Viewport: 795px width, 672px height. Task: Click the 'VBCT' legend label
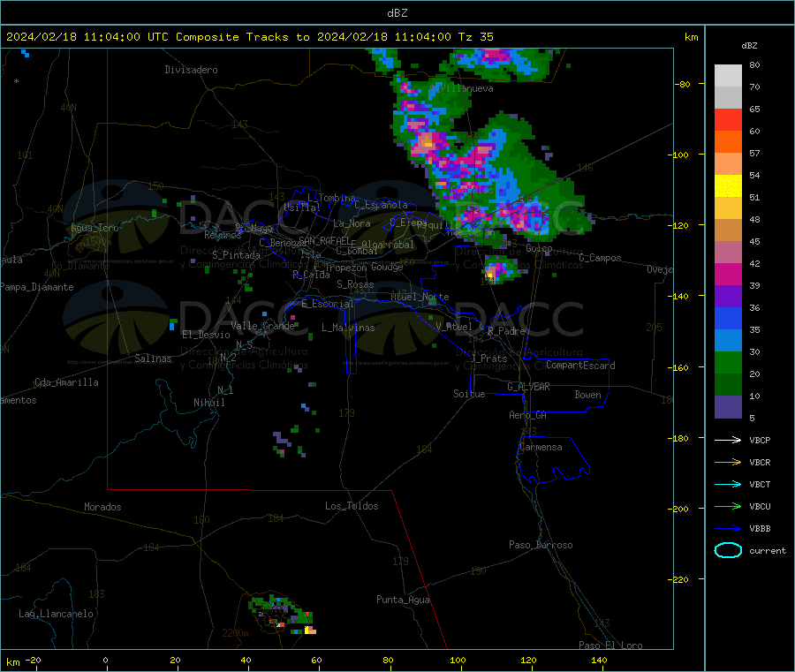(760, 485)
